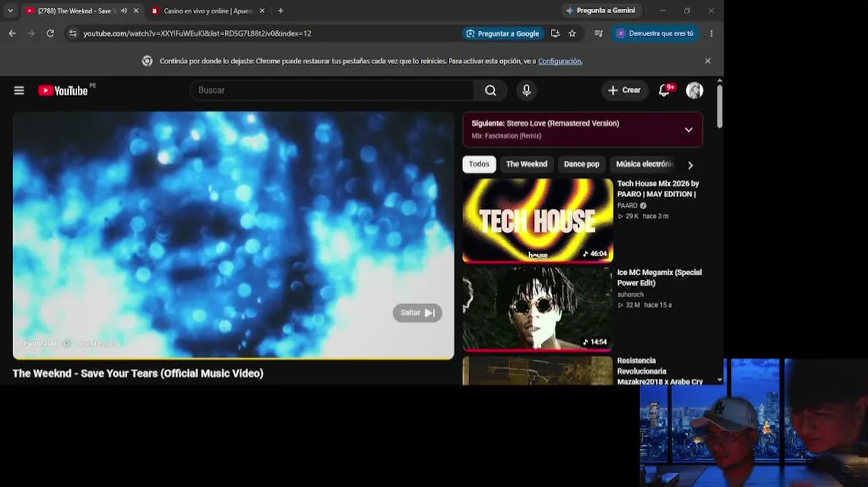Select The Weeknd filter chip

pyautogui.click(x=527, y=164)
